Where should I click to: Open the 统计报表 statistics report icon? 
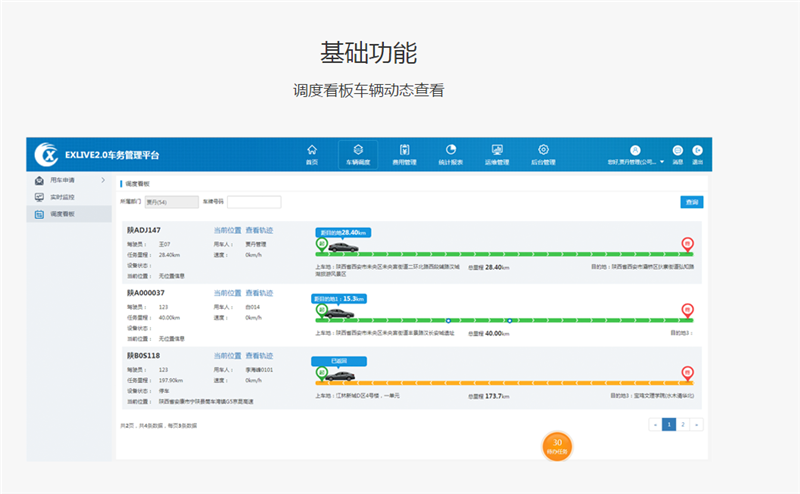click(x=450, y=153)
